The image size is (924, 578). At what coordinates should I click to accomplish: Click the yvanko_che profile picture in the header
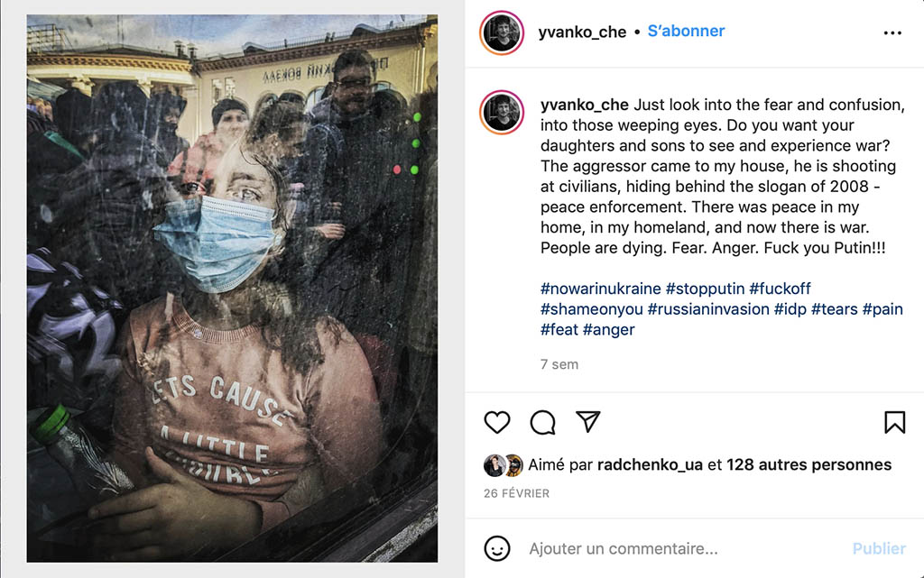point(502,33)
